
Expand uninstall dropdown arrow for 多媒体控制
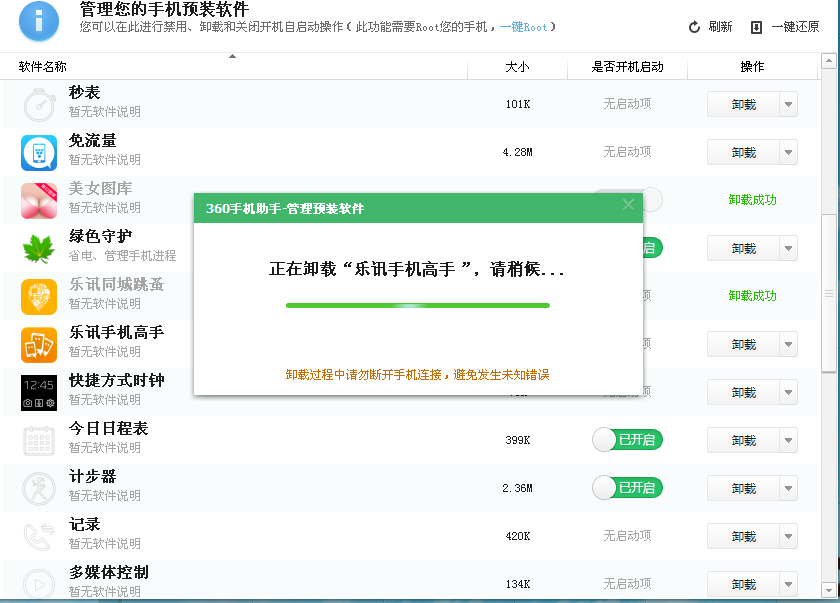click(x=788, y=584)
